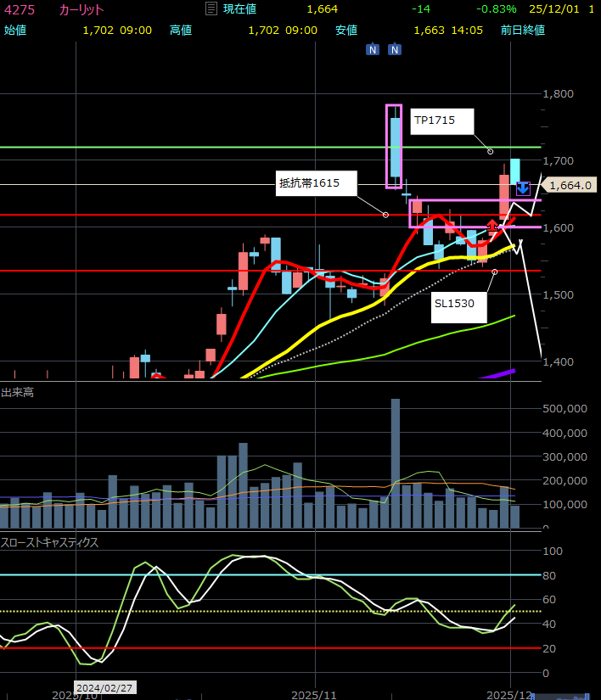The width and height of the screenshot is (601, 700).
Task: Click the stock code 4275
Action: pyautogui.click(x=20, y=9)
